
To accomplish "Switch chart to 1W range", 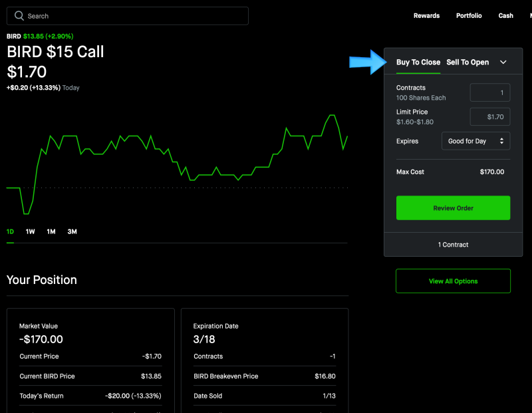I will 30,231.
